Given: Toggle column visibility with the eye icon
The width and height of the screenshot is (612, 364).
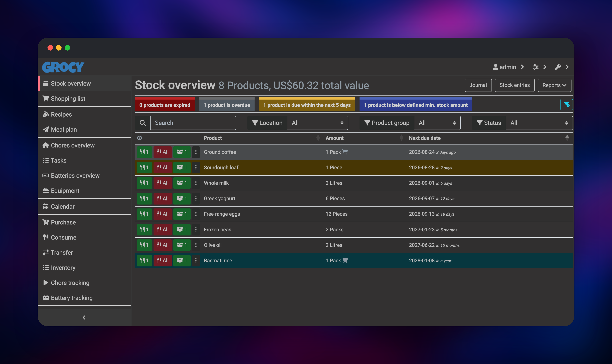Looking at the screenshot, I should pos(140,138).
